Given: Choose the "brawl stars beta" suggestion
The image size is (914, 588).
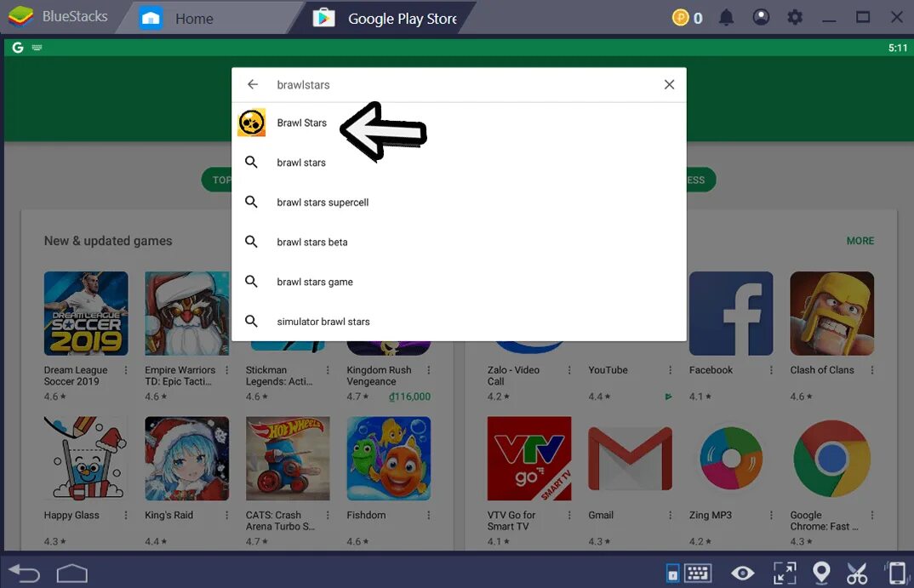Looking at the screenshot, I should point(459,242).
